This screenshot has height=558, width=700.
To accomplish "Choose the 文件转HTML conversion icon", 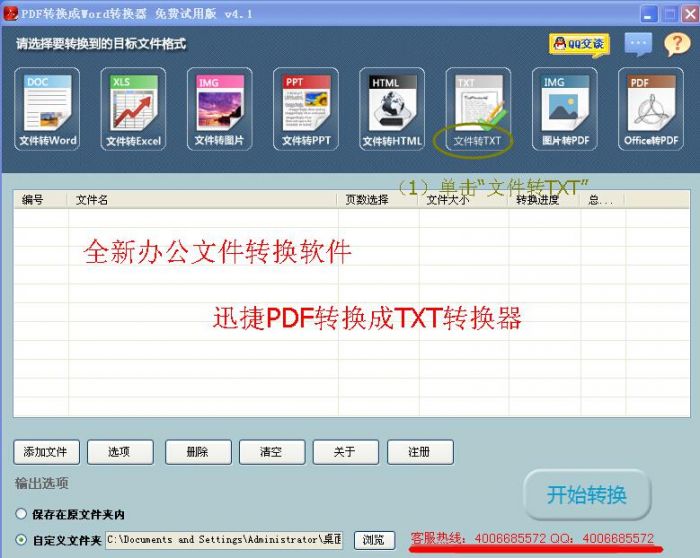I will point(392,109).
